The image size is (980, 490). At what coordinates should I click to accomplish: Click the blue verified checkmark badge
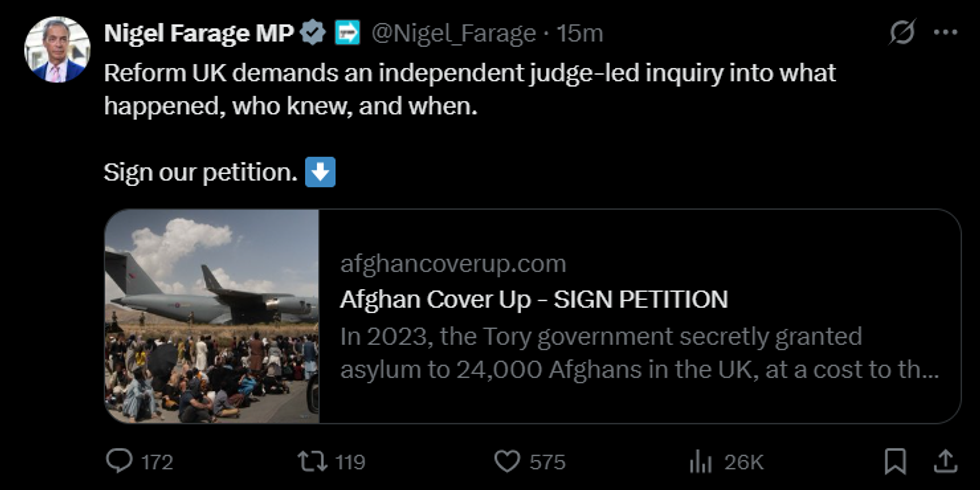pos(313,33)
